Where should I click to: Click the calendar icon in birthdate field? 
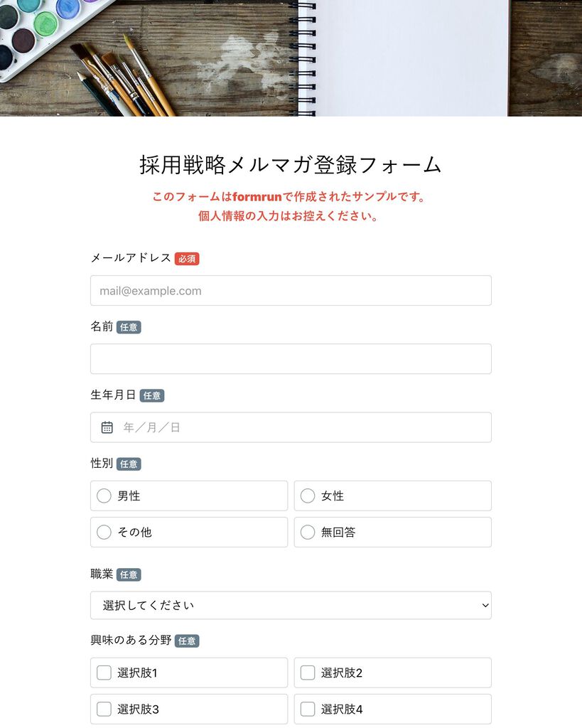click(107, 427)
